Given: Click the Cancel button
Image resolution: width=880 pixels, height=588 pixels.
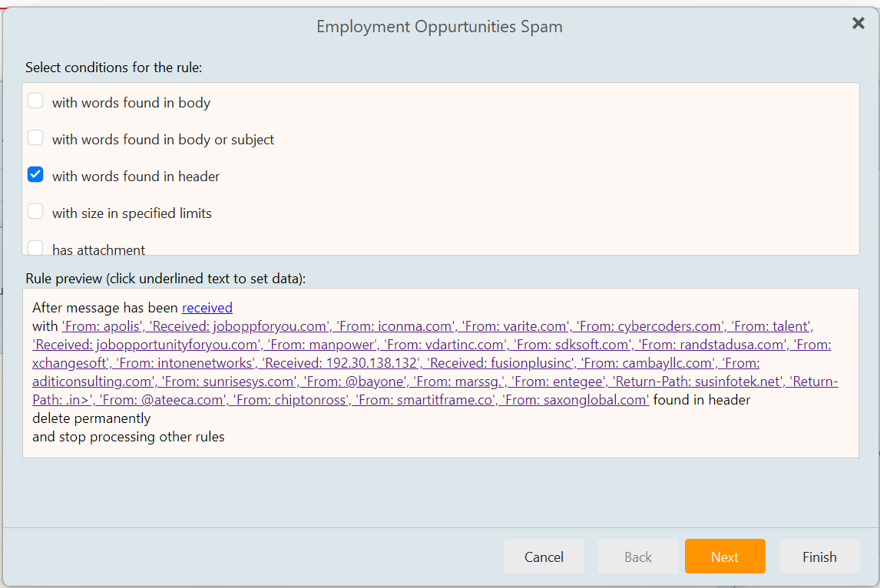Looking at the screenshot, I should coord(544,557).
